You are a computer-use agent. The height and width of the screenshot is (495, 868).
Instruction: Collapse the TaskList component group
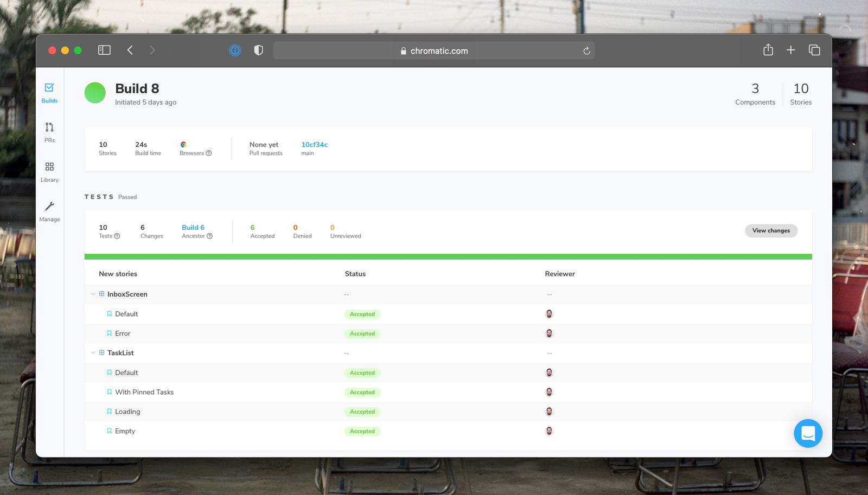pyautogui.click(x=93, y=353)
